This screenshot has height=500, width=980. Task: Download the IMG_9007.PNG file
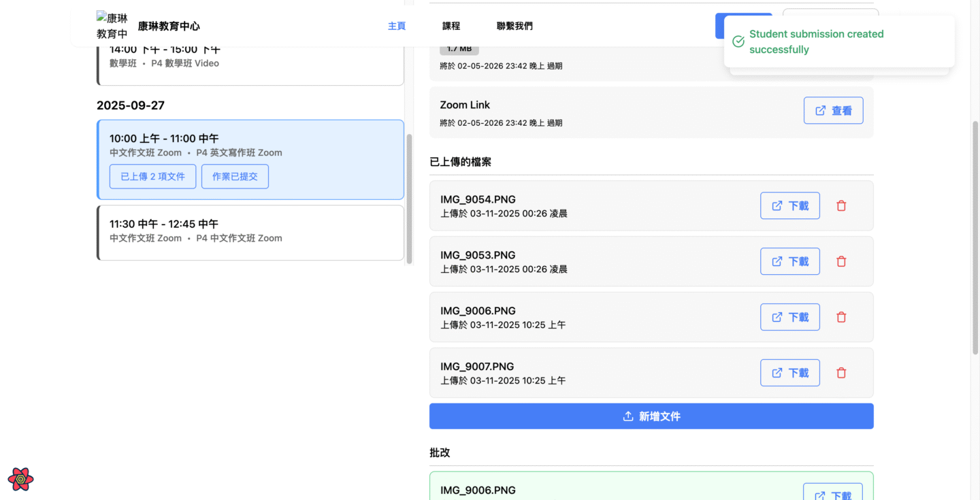789,373
